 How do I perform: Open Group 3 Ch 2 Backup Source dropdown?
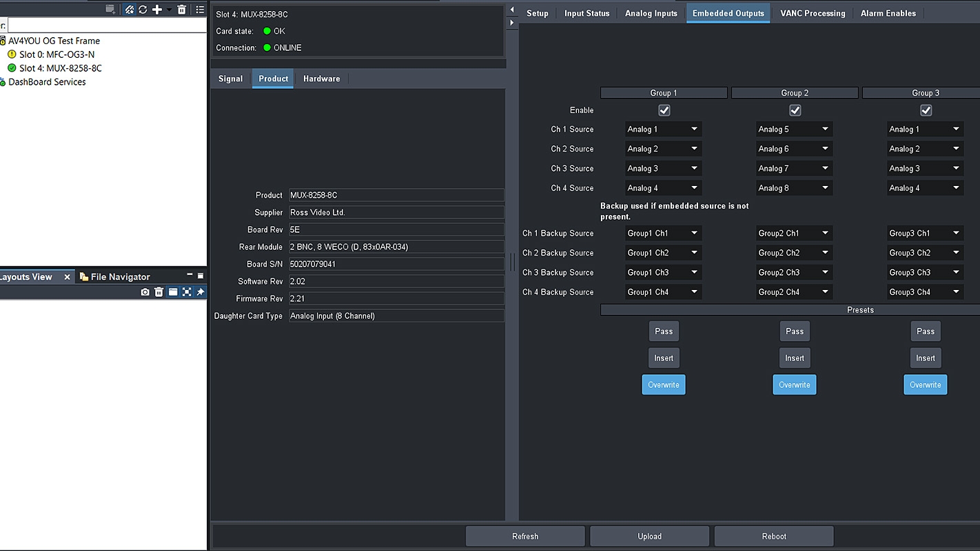point(925,253)
